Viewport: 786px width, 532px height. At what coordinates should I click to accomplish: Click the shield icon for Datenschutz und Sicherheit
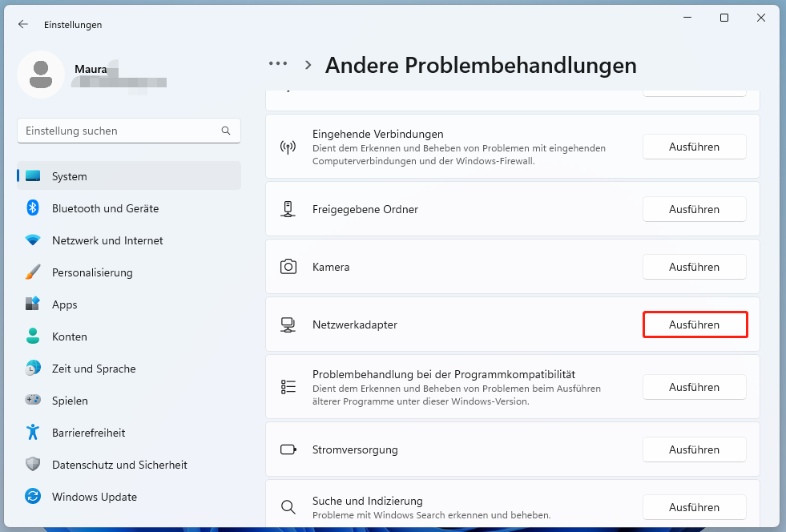click(33, 465)
